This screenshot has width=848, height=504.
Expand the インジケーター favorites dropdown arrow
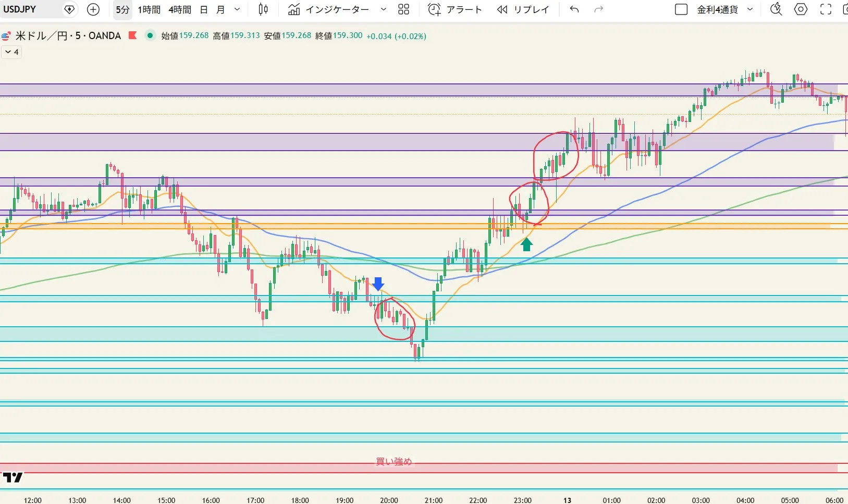[x=384, y=9]
